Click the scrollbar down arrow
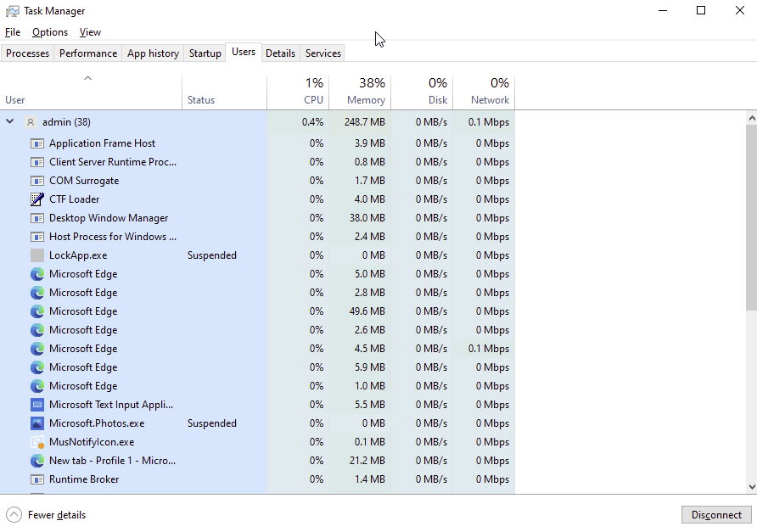 (x=752, y=487)
